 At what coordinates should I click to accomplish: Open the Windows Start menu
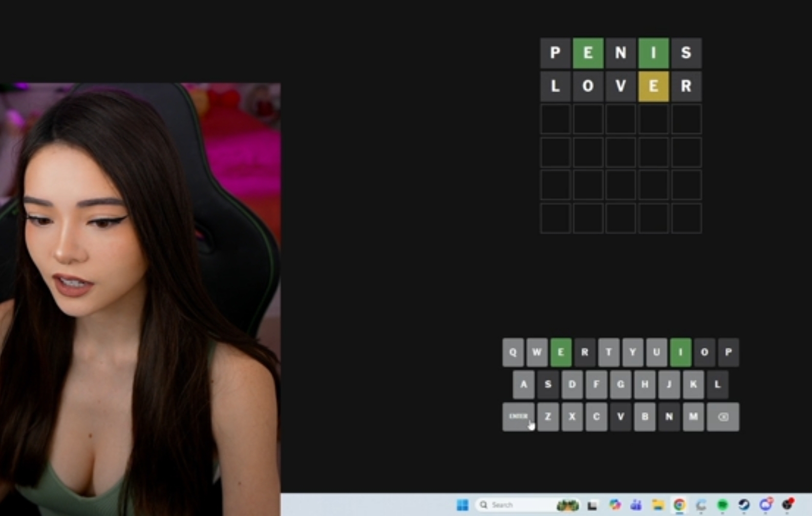462,505
